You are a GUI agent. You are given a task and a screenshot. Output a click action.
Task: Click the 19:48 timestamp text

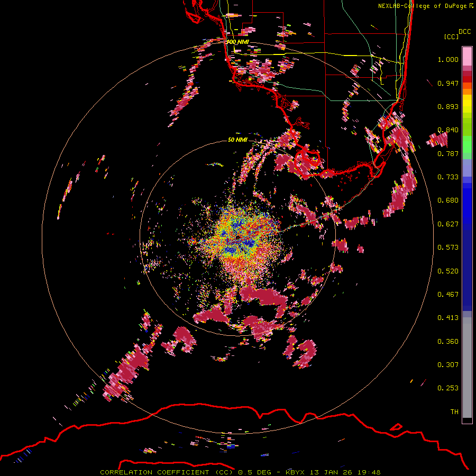368,472
